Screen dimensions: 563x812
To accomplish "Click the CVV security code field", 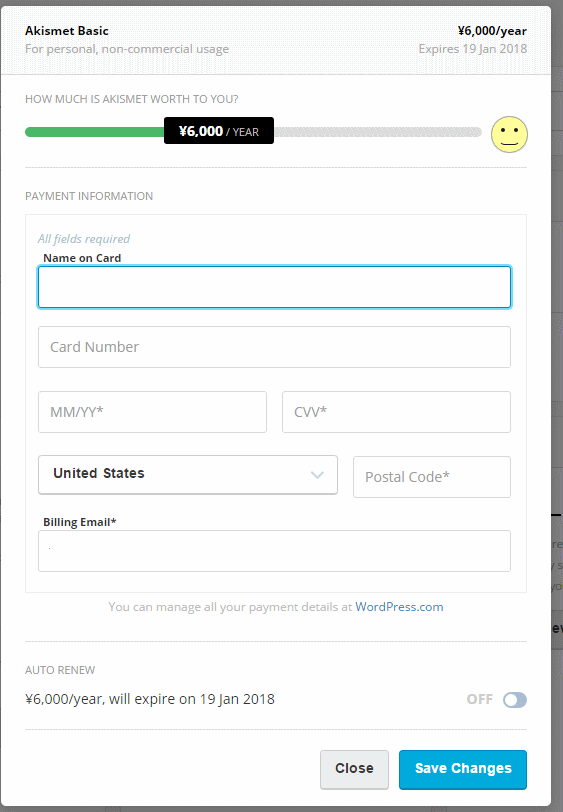I will (x=396, y=412).
